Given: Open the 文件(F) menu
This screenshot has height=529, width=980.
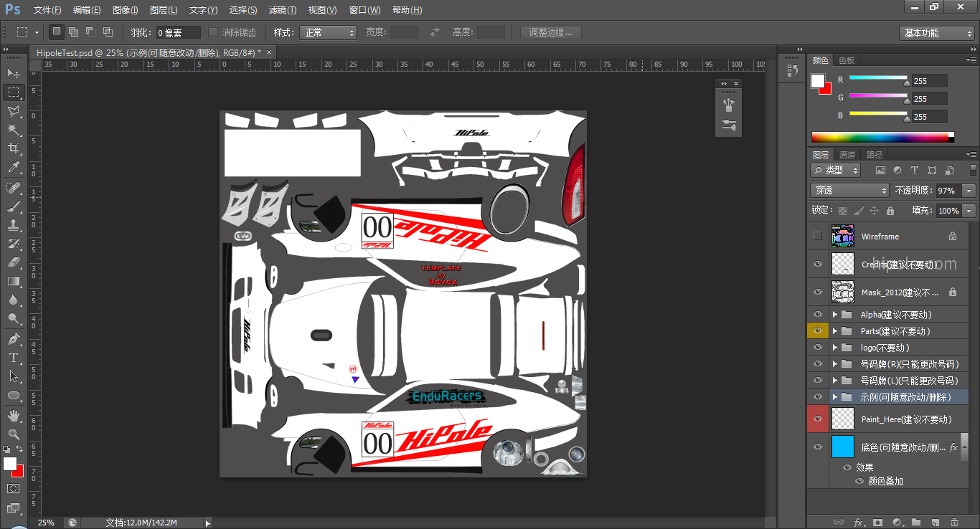Looking at the screenshot, I should [47, 10].
